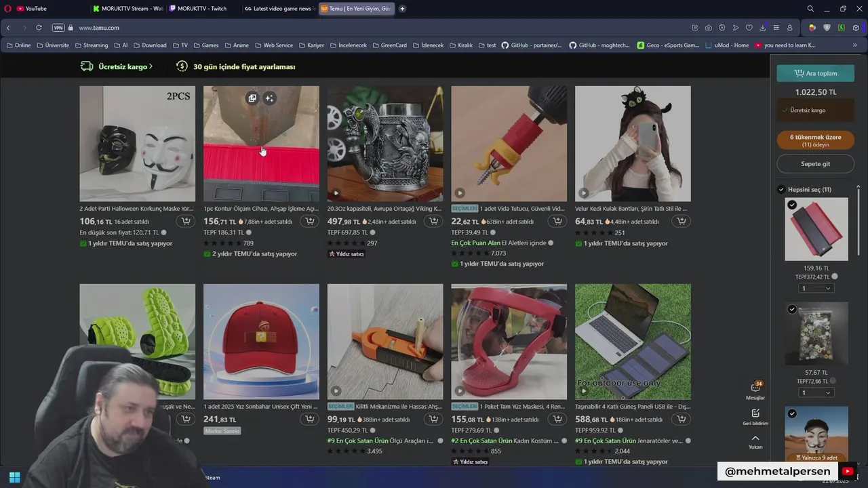Play the Viking mug product video
This screenshot has width=868, height=488.
tap(336, 193)
